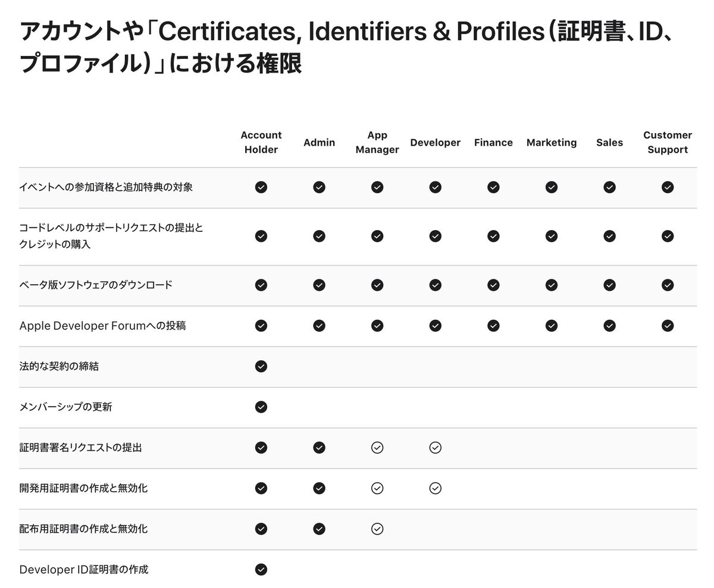
Task: Click Developer checkmark in Apple Developer Forum row
Action: pyautogui.click(x=435, y=325)
